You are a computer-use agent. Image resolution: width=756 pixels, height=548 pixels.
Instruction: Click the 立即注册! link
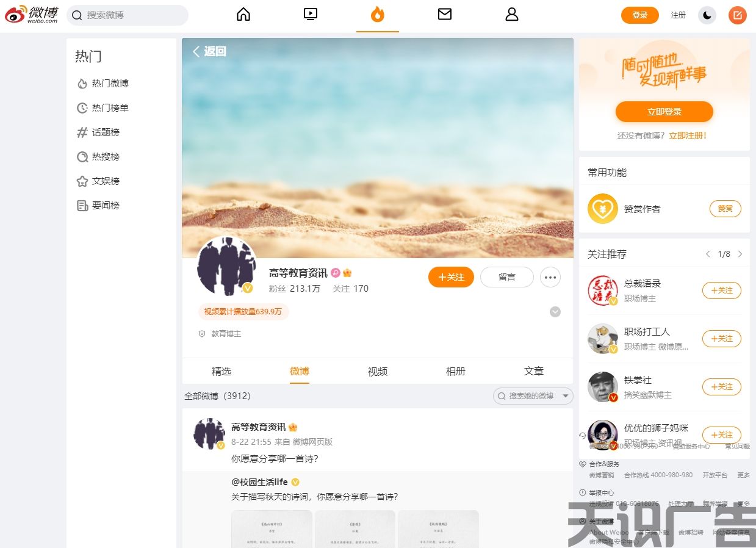point(688,135)
